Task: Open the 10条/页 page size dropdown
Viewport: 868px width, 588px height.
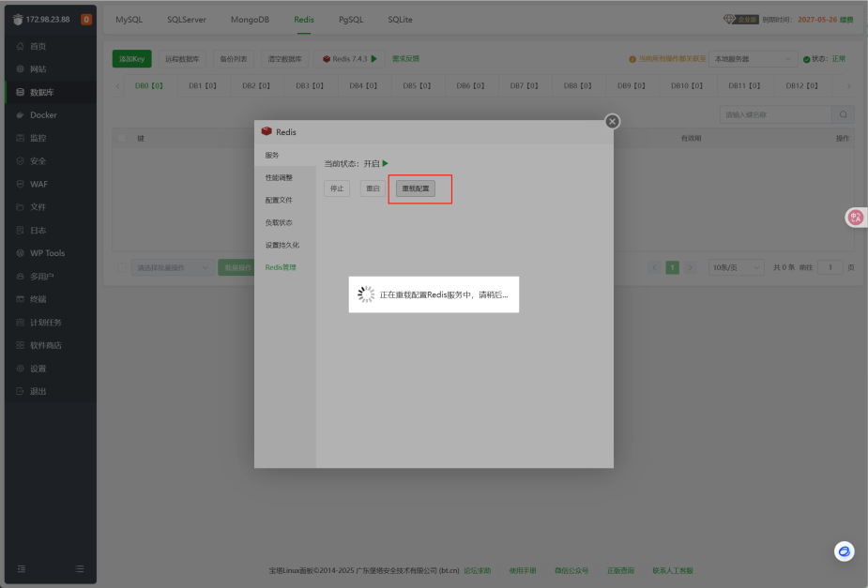Action: coord(736,267)
